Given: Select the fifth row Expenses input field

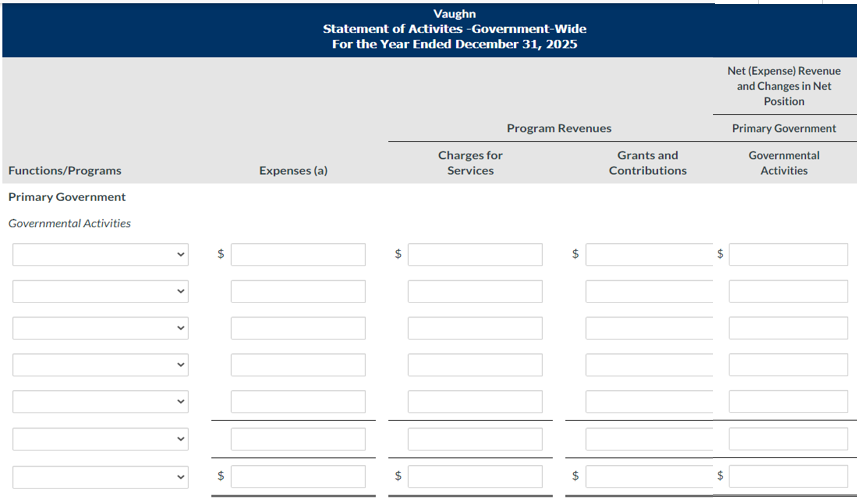Looking at the screenshot, I should pyautogui.click(x=298, y=401).
